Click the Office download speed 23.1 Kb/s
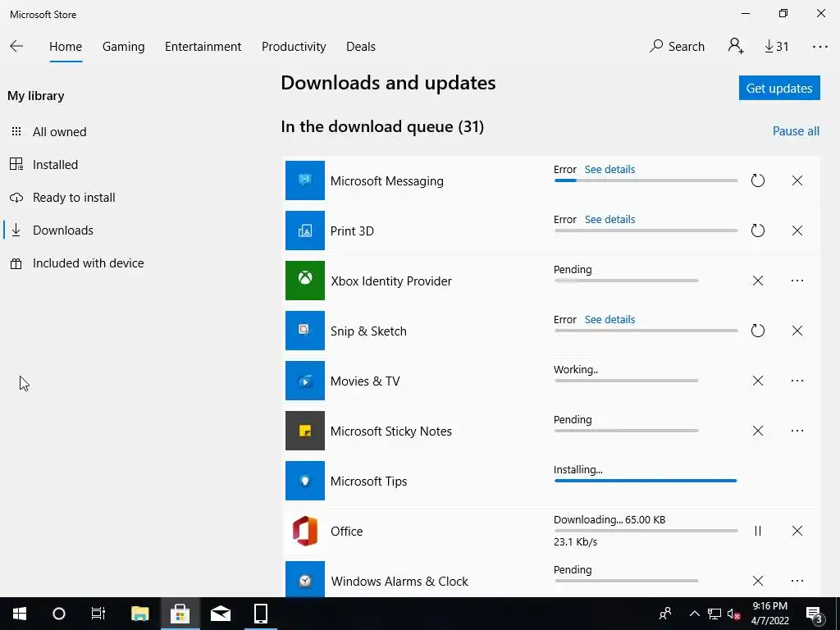 click(x=575, y=541)
